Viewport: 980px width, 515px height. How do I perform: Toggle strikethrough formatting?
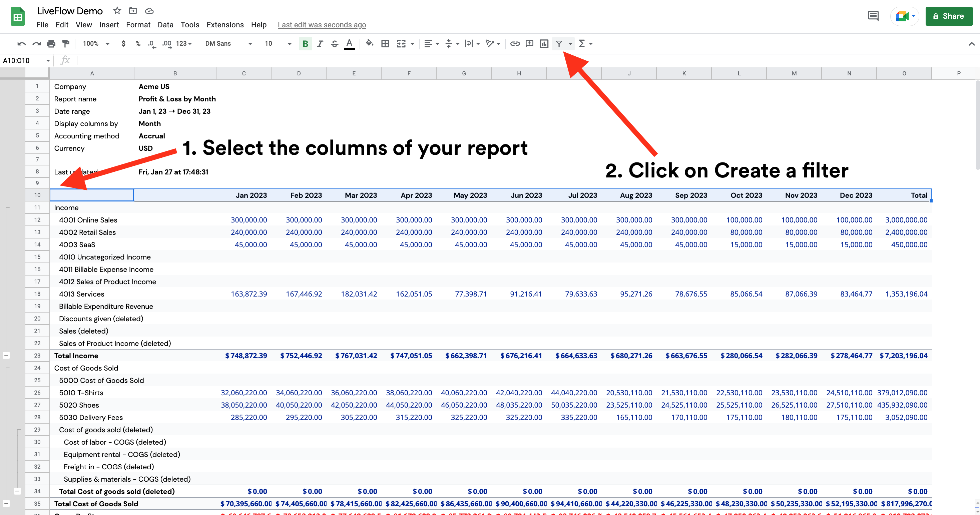tap(335, 44)
